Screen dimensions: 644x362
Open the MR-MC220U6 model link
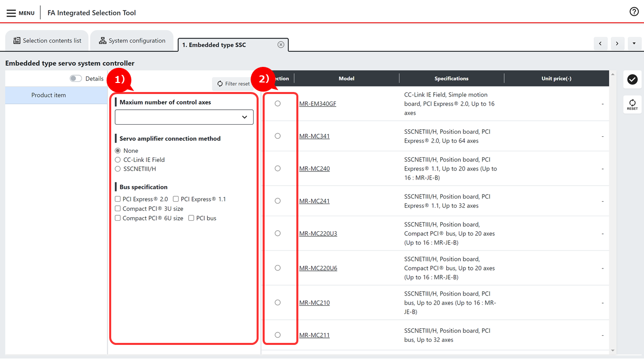pos(318,268)
